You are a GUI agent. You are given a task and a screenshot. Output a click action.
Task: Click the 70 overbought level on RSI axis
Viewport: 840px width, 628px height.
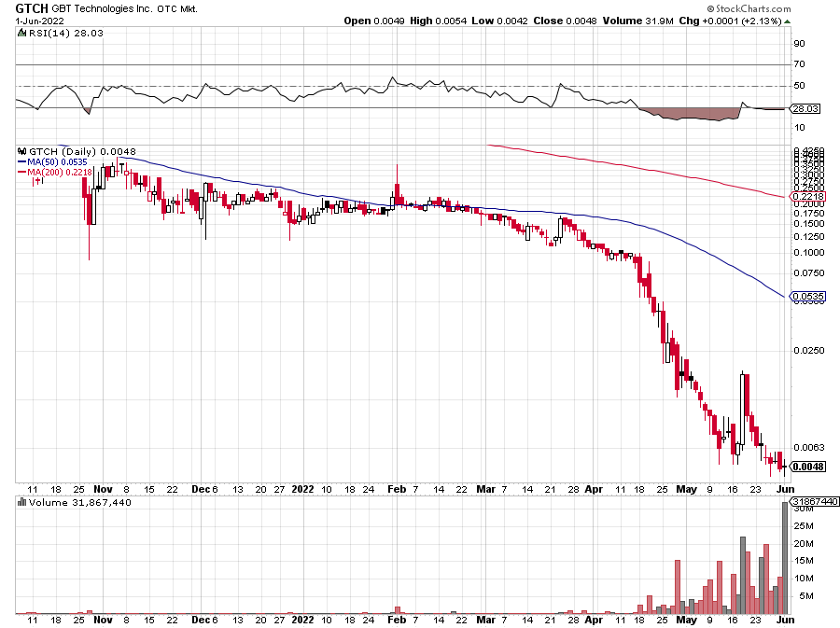pos(799,64)
